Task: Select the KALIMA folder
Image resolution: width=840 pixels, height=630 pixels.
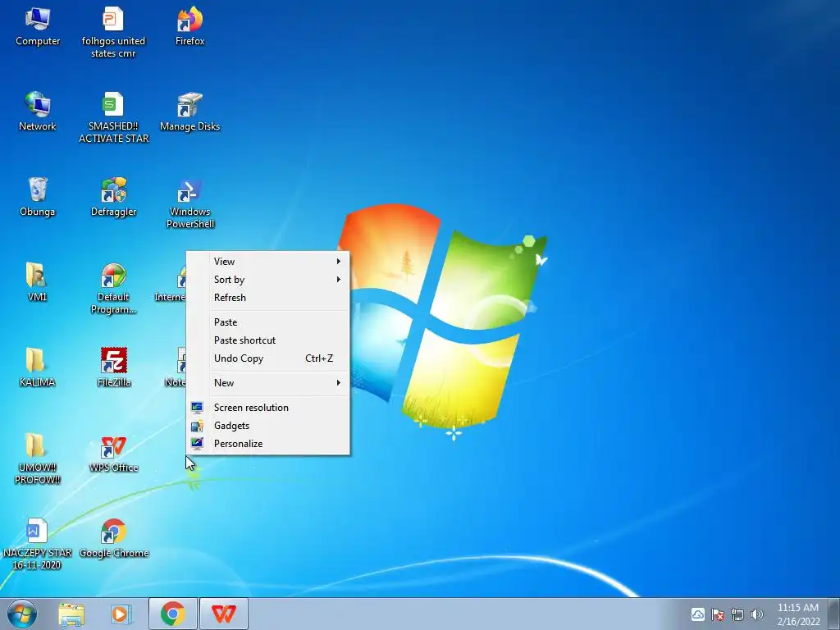Action: coord(37,367)
